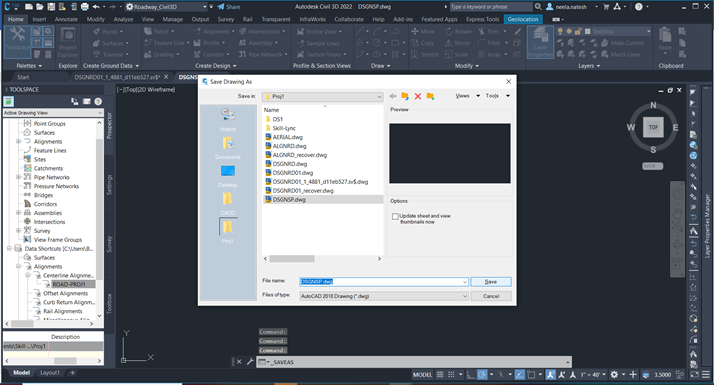Click the back arrow in Save dialog

pos(393,96)
